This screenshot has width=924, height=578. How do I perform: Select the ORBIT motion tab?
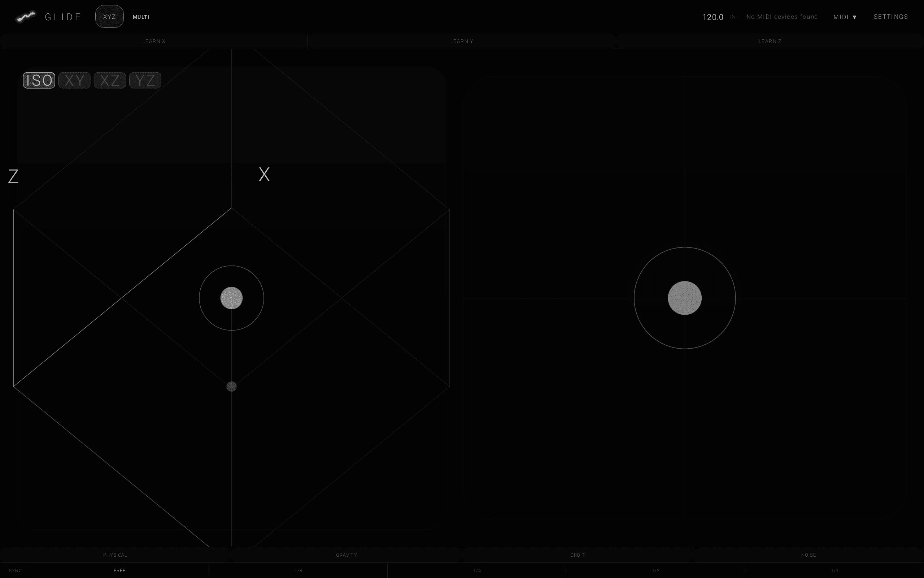(x=577, y=555)
